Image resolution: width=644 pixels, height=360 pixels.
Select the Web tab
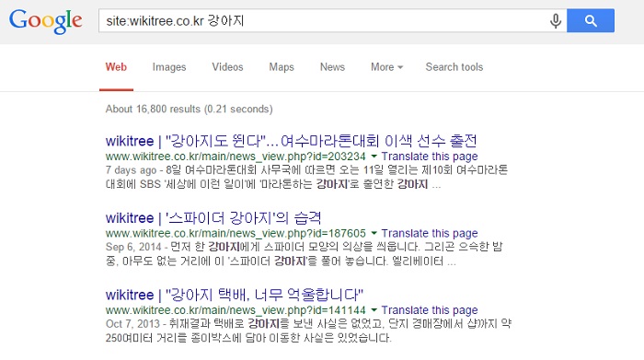point(116,67)
